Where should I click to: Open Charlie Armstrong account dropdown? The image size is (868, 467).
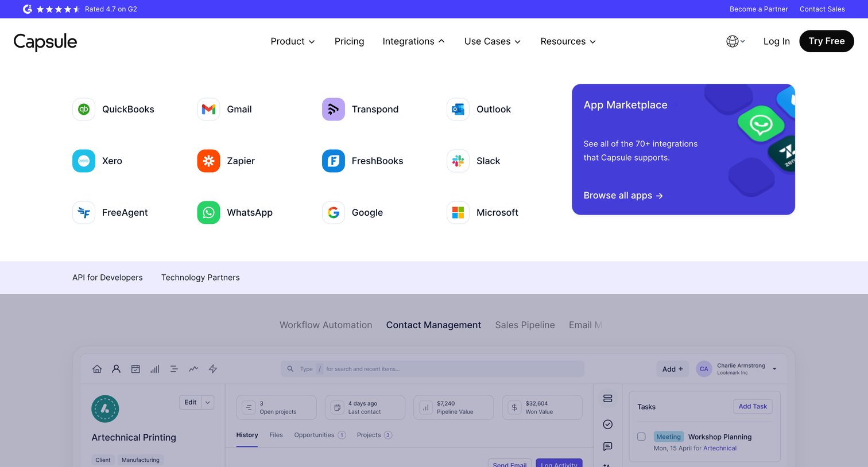click(774, 369)
